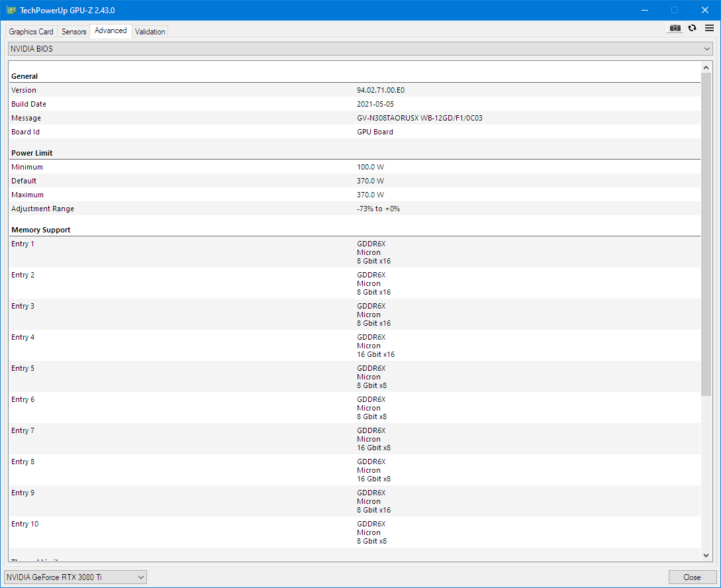Click the Maximum power limit value 370.0 W

371,195
